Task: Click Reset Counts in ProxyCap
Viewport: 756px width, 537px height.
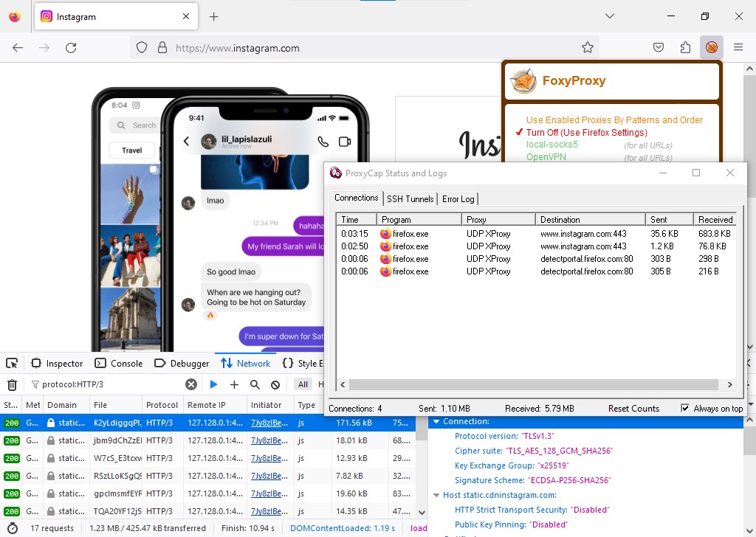Action: [x=633, y=409]
